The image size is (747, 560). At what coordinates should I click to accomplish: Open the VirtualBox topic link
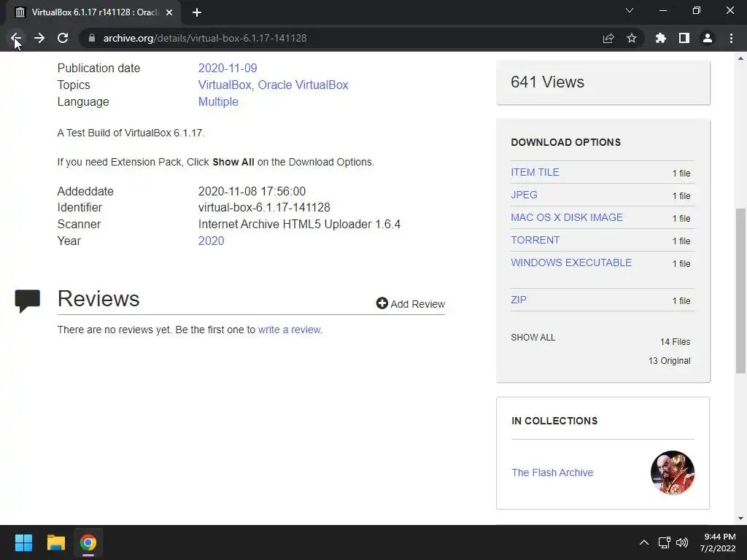225,85
